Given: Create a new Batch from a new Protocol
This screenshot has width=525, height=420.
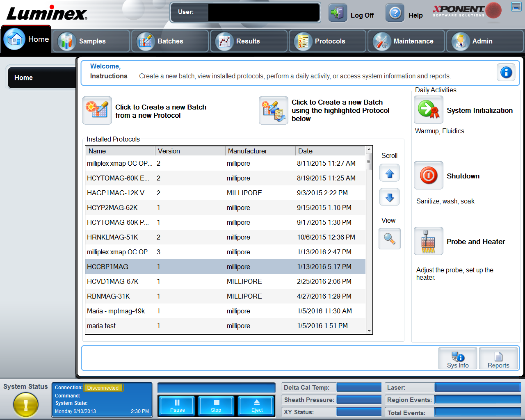Looking at the screenshot, I should [97, 110].
